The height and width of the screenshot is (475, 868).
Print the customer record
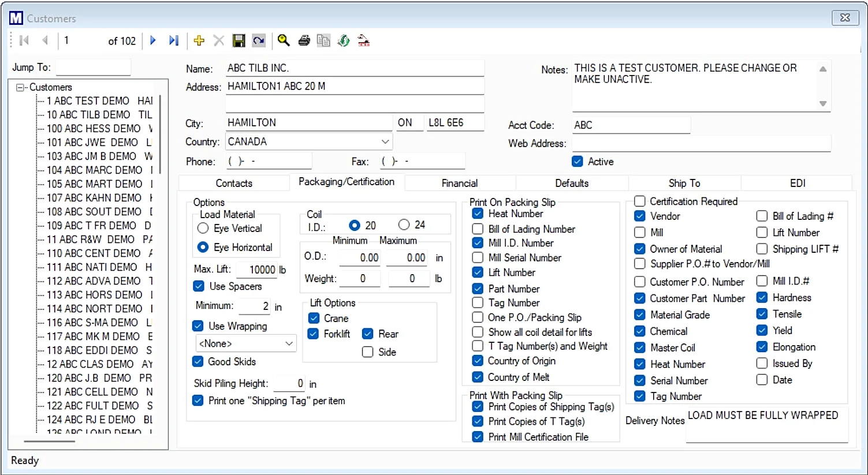click(304, 40)
